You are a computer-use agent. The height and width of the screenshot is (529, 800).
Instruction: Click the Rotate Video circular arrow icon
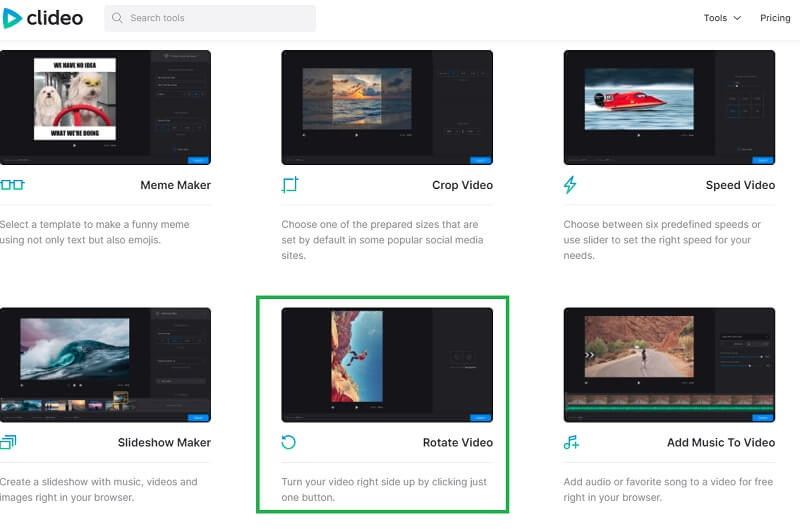tap(290, 442)
